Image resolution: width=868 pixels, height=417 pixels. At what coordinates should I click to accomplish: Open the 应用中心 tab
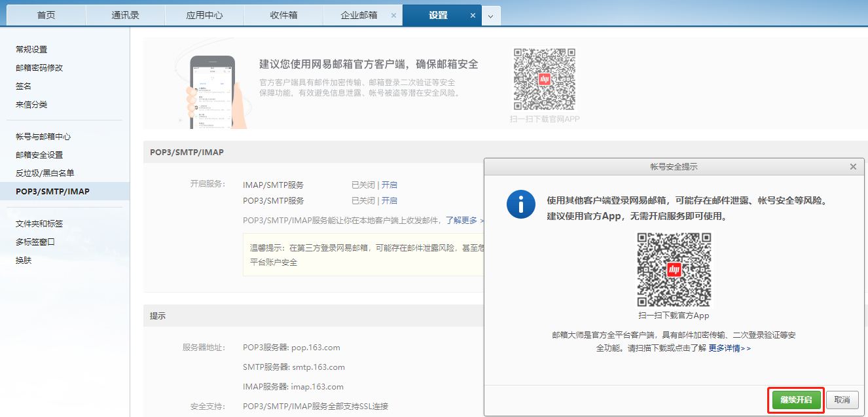[204, 15]
